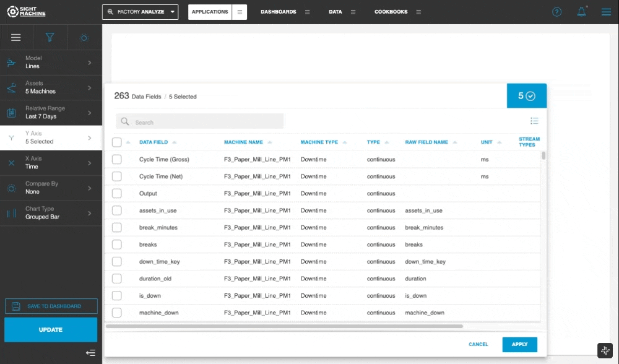Viewport: 619px width, 364px height.
Task: Click the Y Axis icon
Action: [11, 138]
